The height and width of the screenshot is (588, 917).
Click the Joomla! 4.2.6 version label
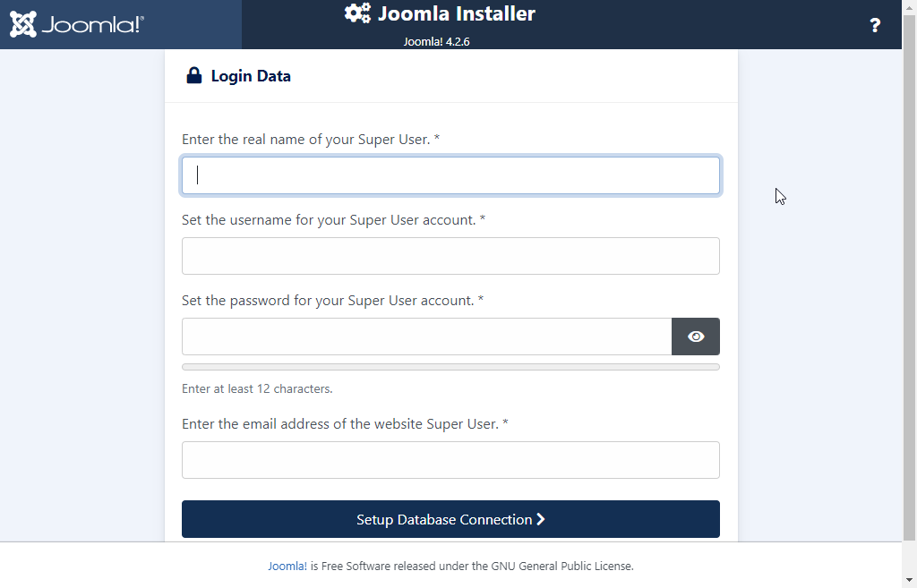pos(436,41)
